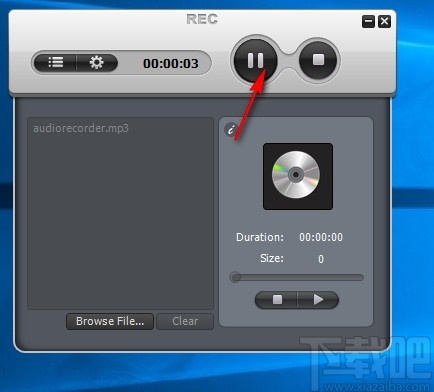Click the recording timer 00:00:03
This screenshot has height=392, width=434.
click(171, 63)
